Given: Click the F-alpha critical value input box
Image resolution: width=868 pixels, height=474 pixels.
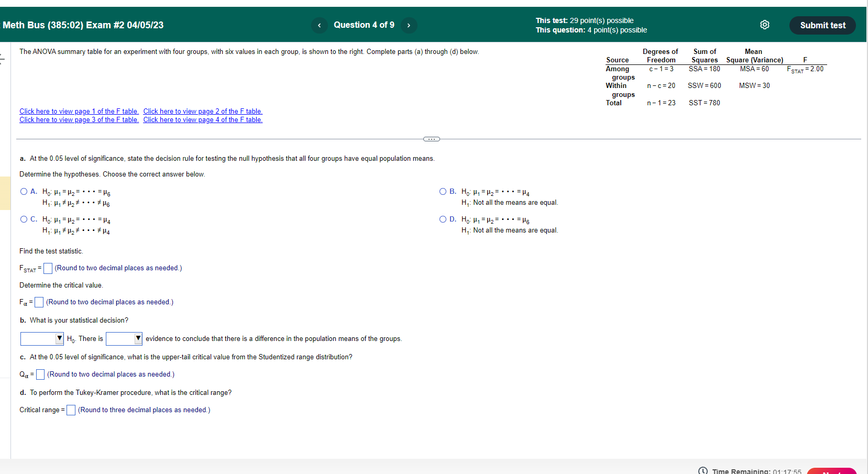Looking at the screenshot, I should [39, 302].
